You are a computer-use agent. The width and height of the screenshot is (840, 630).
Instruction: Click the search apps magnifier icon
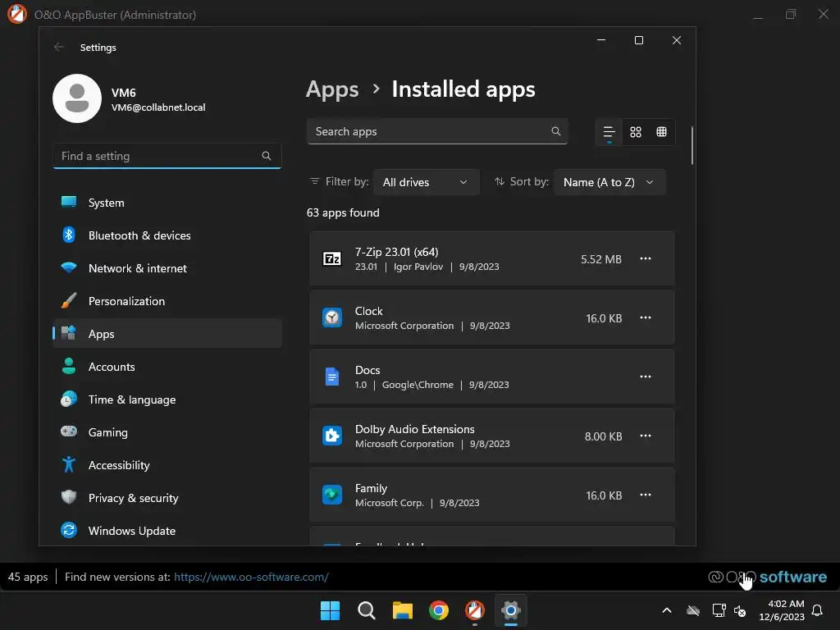coord(556,131)
